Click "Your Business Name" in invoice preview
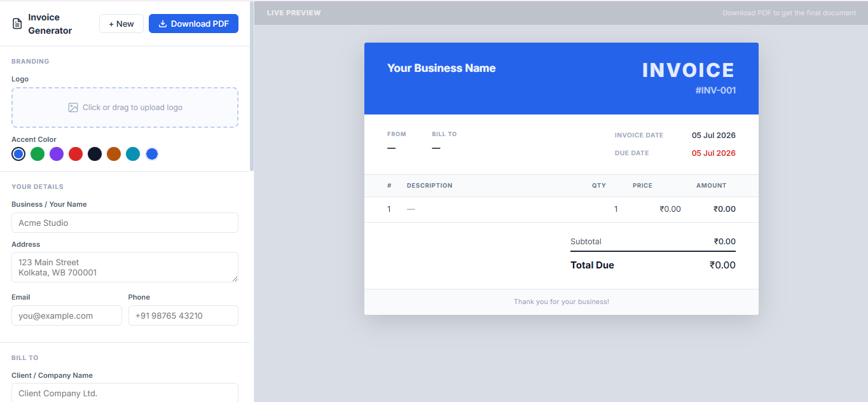The height and width of the screenshot is (402, 868). (x=441, y=68)
